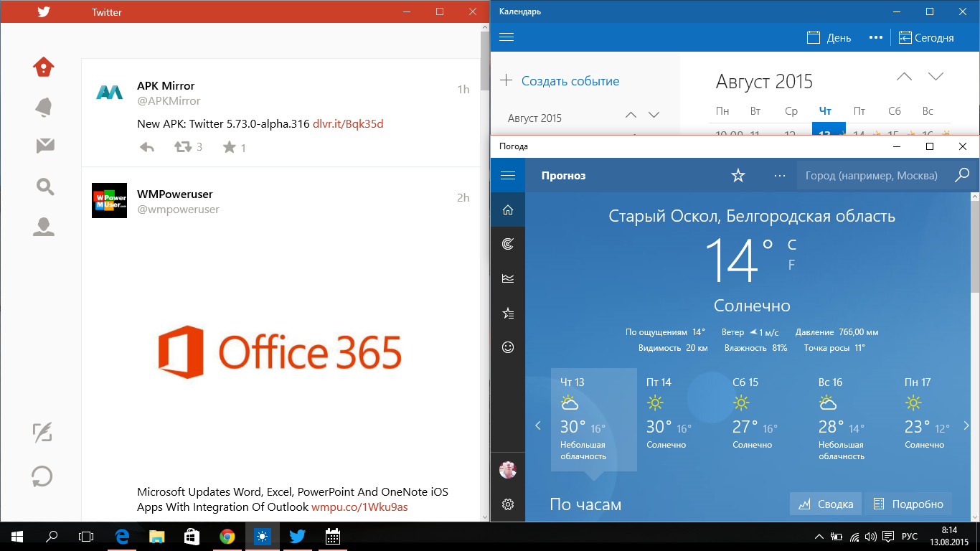Open WMPoweruser profile avatar

(110, 200)
